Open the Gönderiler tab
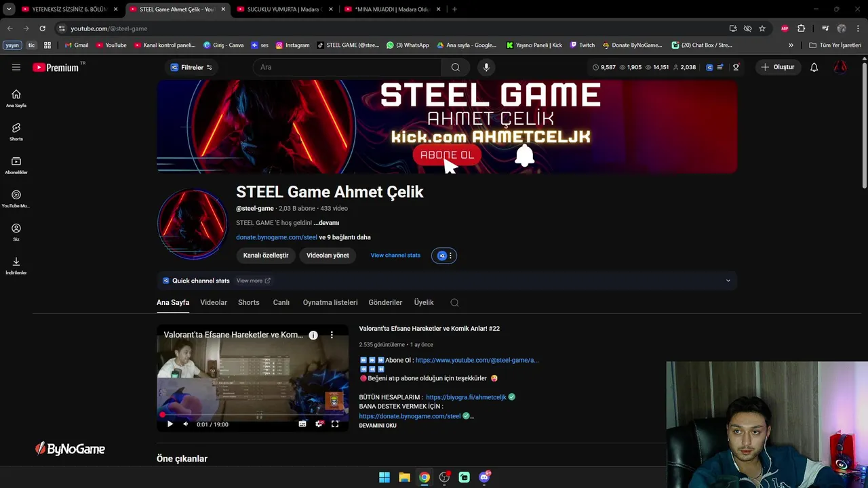Screen dimensions: 868x488 [385, 302]
